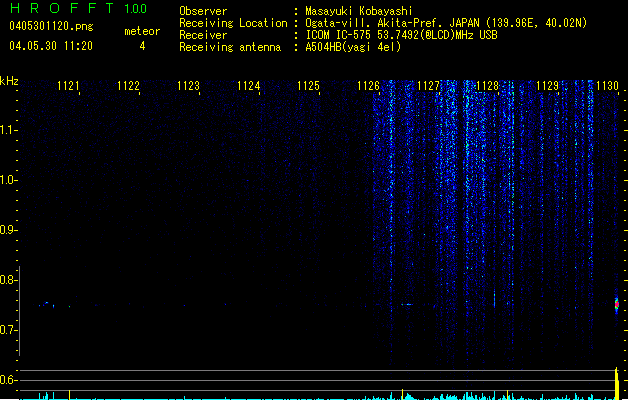Click the 1127 time axis mark
Image resolution: width=629 pixels, height=400 pixels.
pyautogui.click(x=428, y=86)
